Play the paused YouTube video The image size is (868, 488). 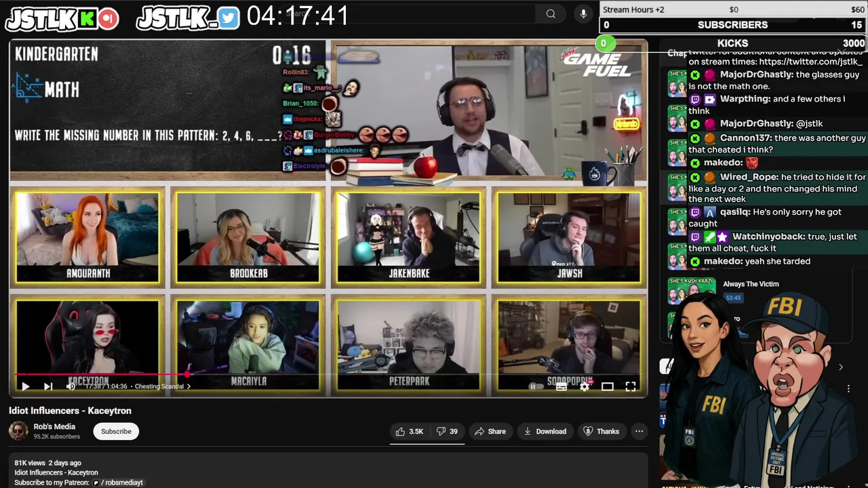[x=25, y=386]
